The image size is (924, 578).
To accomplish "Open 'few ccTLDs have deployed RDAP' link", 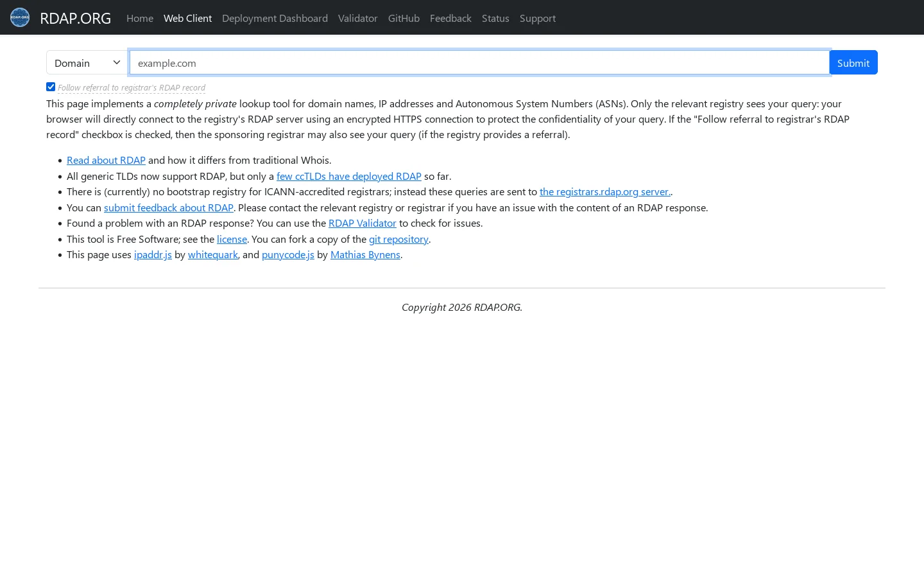I will pos(349,176).
